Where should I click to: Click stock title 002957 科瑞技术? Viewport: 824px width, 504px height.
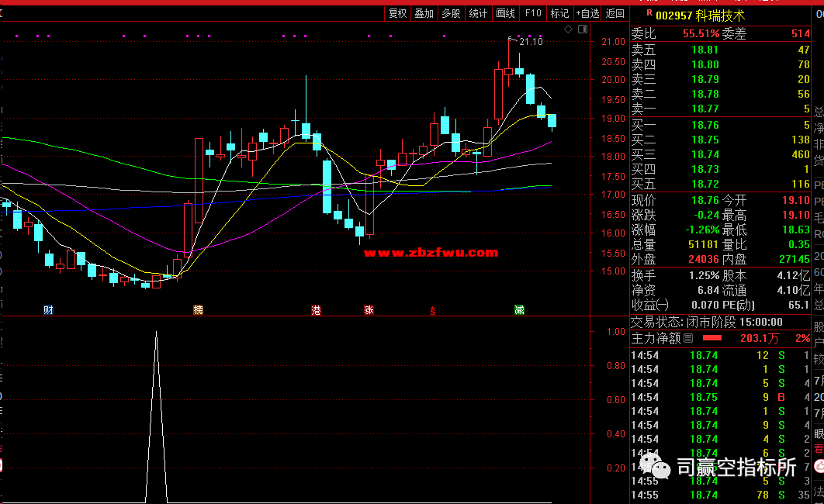701,16
